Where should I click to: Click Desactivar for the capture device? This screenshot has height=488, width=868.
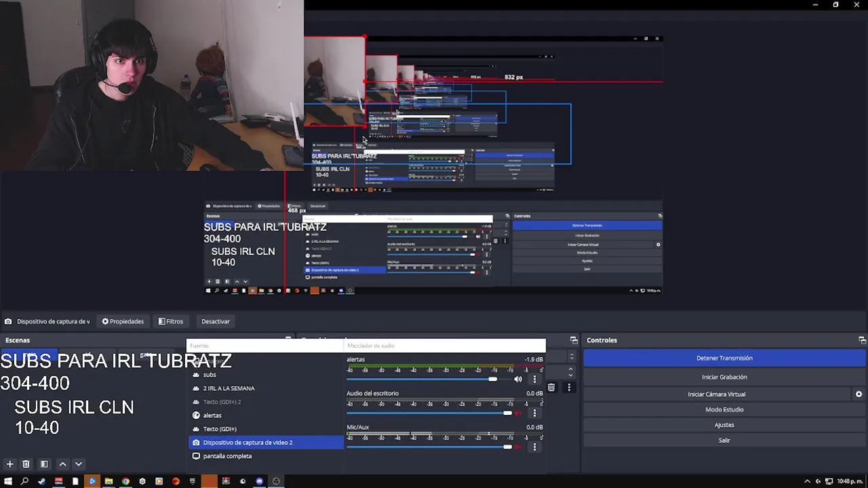click(x=216, y=321)
